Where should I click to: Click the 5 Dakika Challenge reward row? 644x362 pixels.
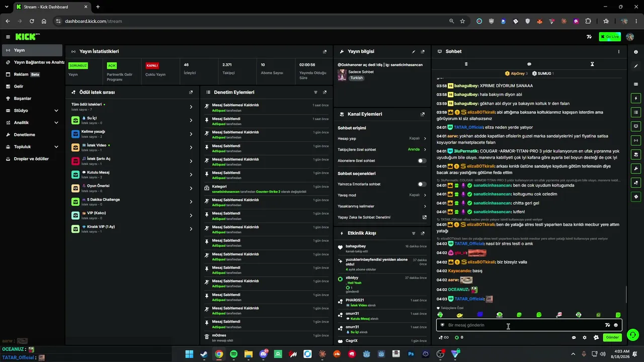pyautogui.click(x=132, y=202)
